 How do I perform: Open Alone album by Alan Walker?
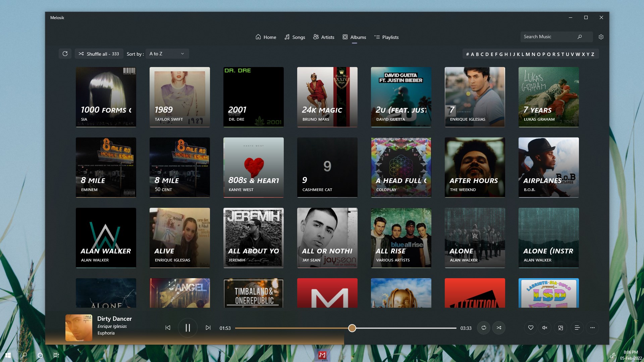[475, 238]
